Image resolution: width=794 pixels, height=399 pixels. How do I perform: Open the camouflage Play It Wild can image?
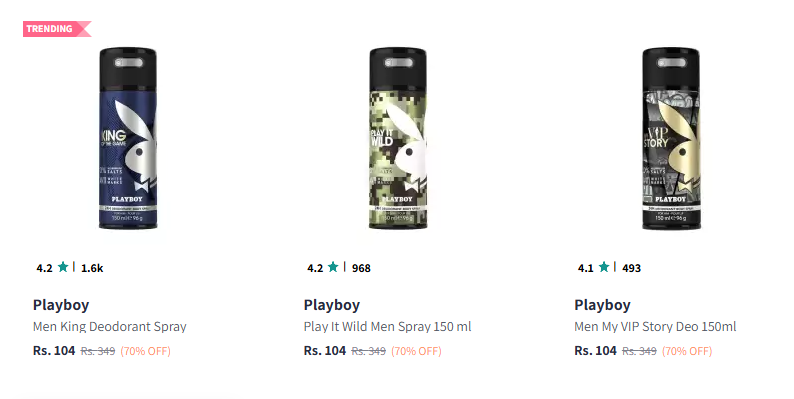point(398,138)
